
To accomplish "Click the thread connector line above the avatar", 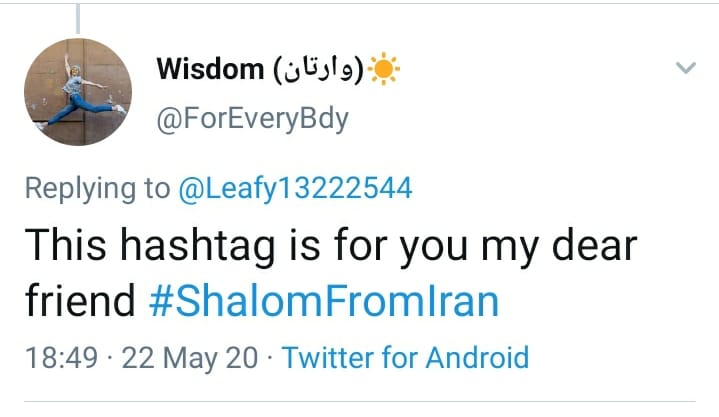I will pyautogui.click(x=78, y=15).
